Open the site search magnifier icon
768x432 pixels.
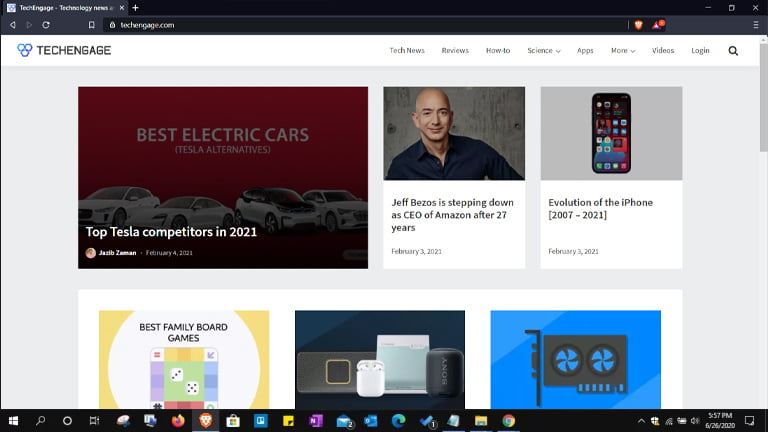coord(733,51)
